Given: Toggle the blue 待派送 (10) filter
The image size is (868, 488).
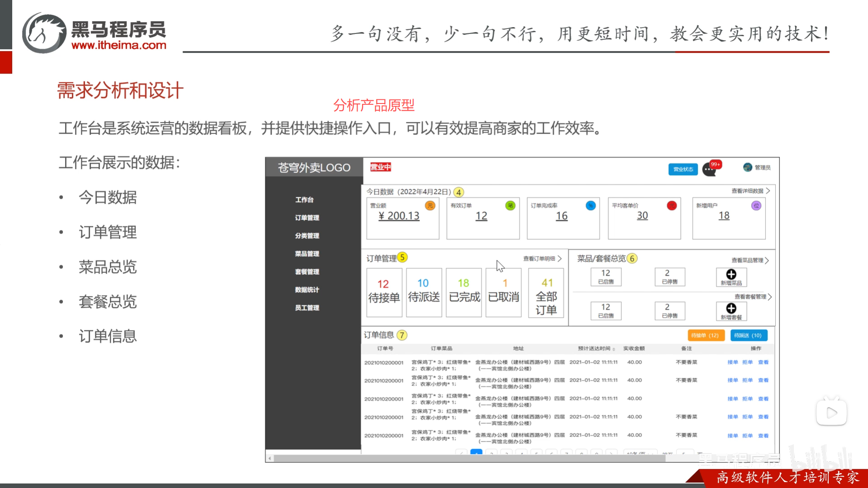Looking at the screenshot, I should pos(748,335).
